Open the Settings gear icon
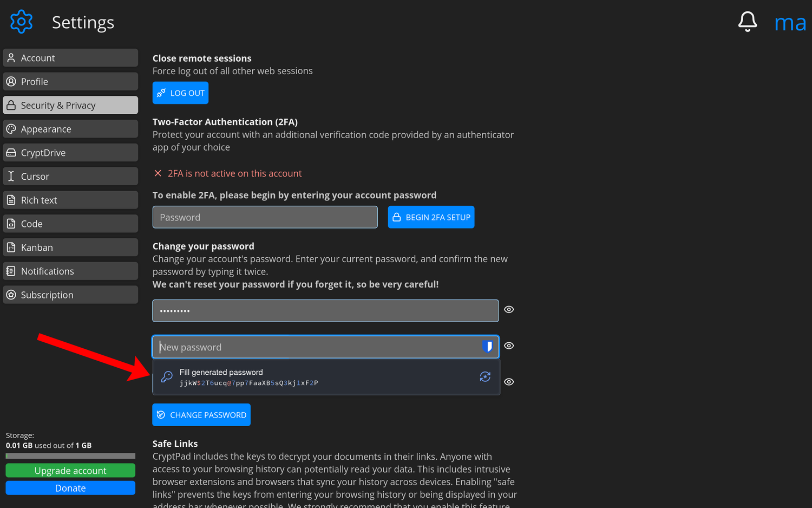812x508 pixels. coord(21,22)
